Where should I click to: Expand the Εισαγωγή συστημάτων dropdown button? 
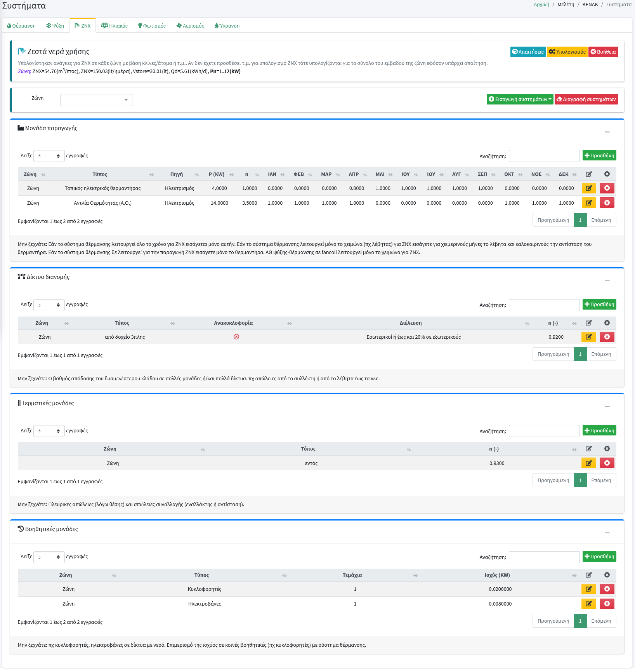(520, 99)
